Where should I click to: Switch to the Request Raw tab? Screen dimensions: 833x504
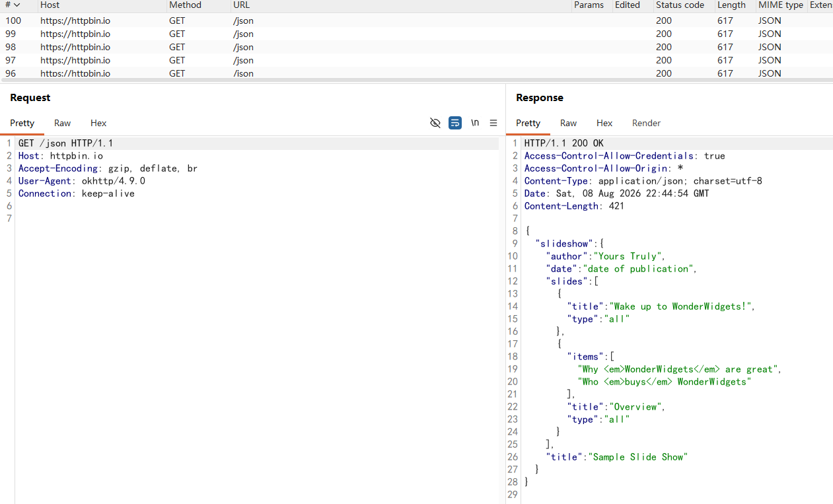(x=63, y=123)
